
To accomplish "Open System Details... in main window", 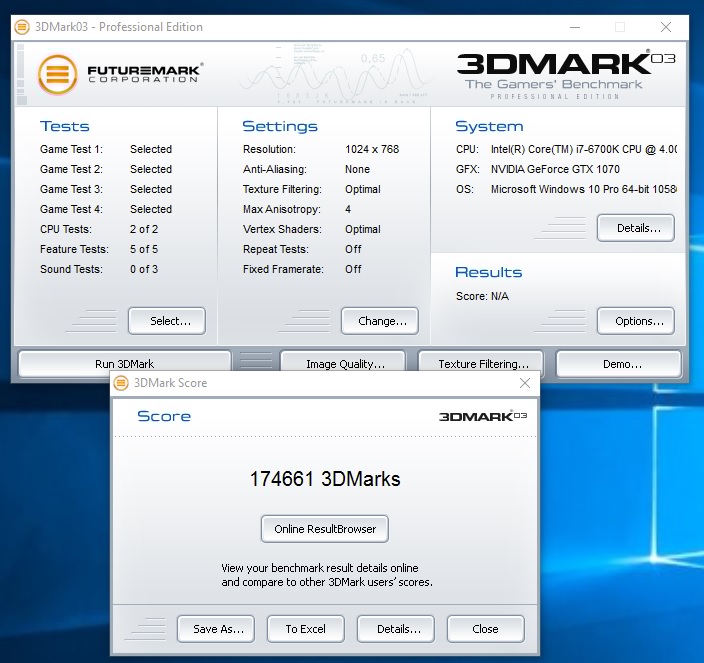I will point(636,228).
